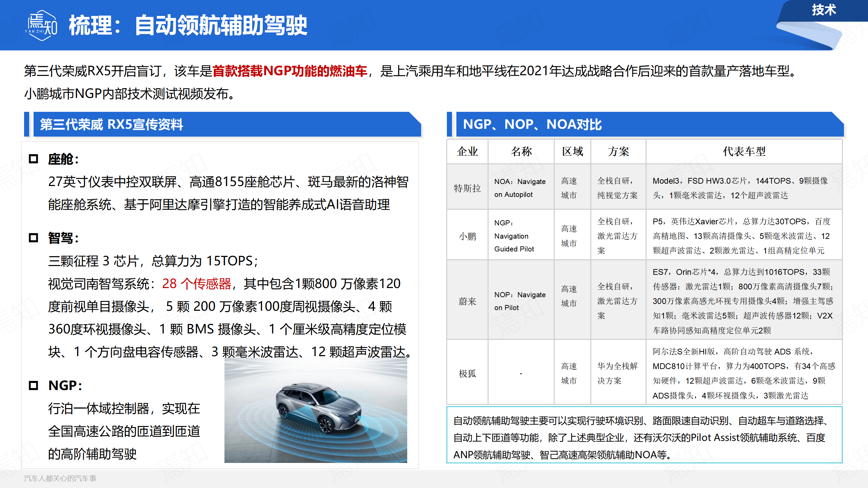The image size is (868, 488).
Task: Select the red text 首款搭载NGP功能的燃油车
Action: [x=290, y=71]
